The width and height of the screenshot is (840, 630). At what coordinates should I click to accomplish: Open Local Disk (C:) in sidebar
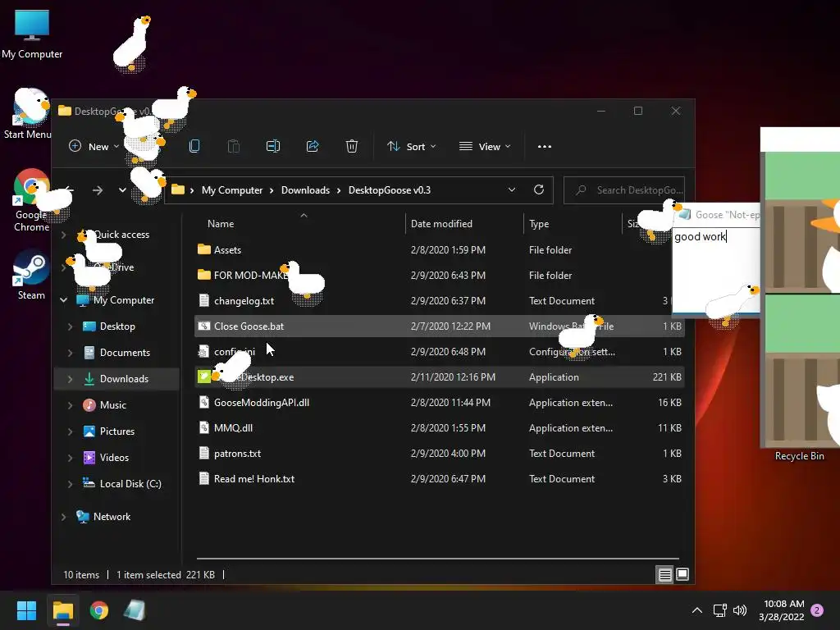click(130, 484)
